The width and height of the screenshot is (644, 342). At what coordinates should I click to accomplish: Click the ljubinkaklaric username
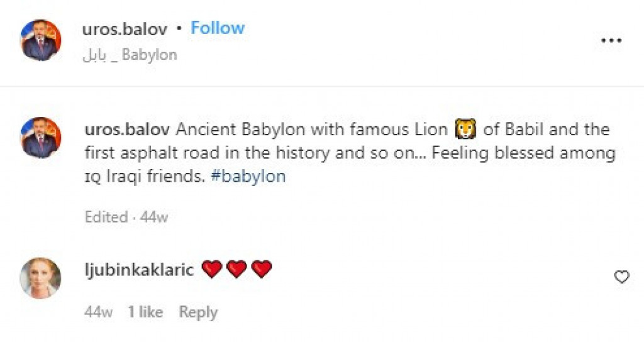[138, 269]
